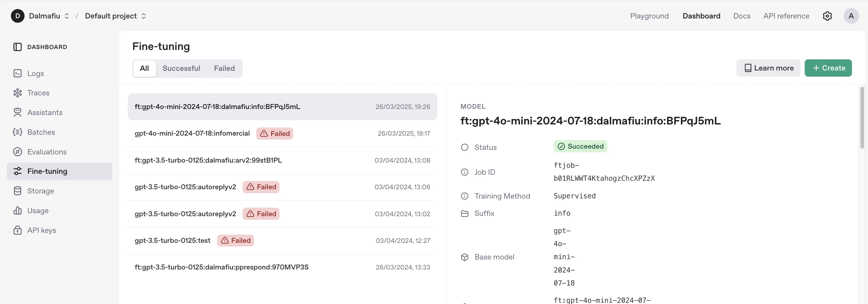Click the Learn more button
The width and height of the screenshot is (868, 304).
click(768, 68)
